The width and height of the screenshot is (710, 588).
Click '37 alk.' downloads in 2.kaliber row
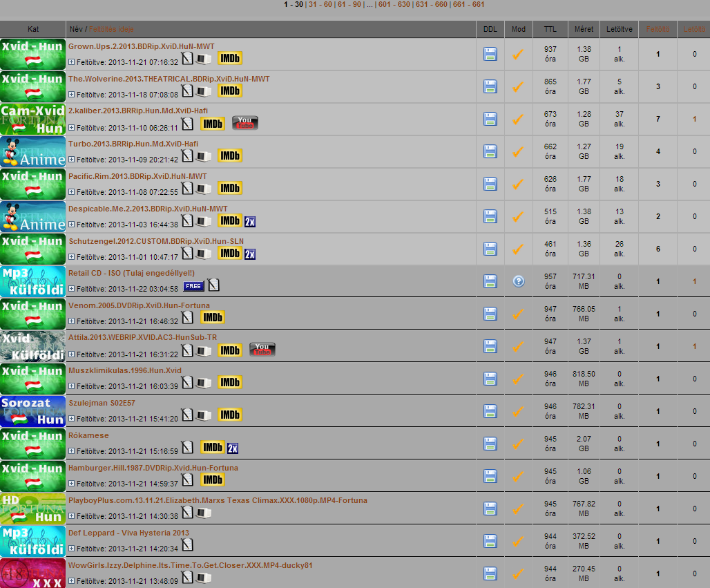[620, 119]
